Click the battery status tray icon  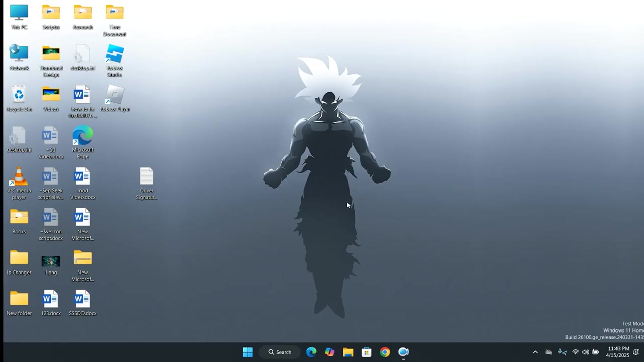click(596, 352)
